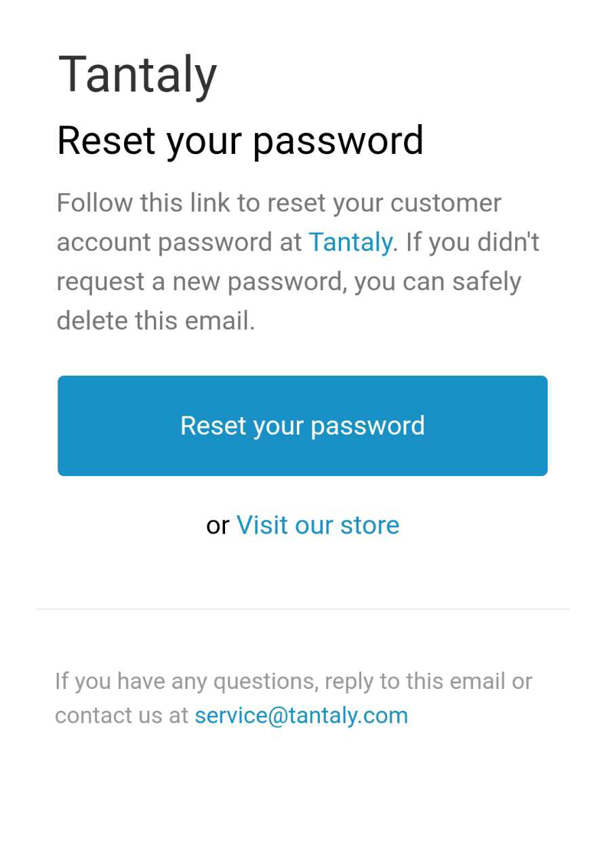Click the blue Reset your password button

point(302,426)
